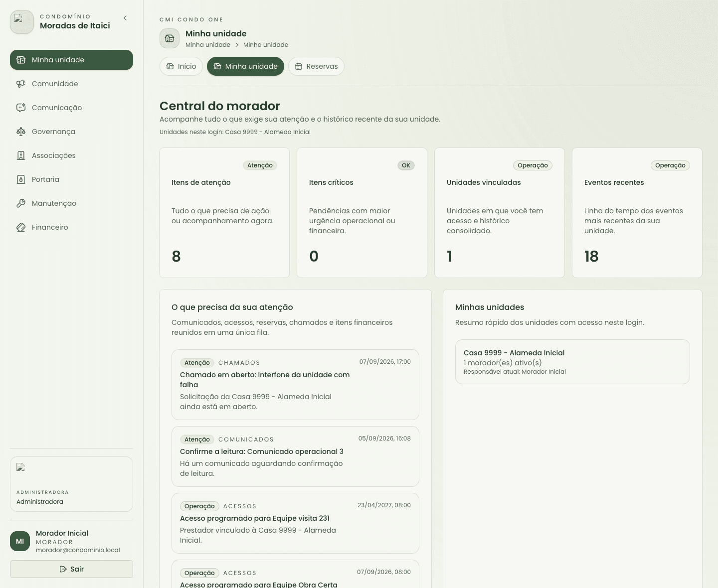The width and height of the screenshot is (718, 588).
Task: Click the MI user avatar
Action: 20,541
